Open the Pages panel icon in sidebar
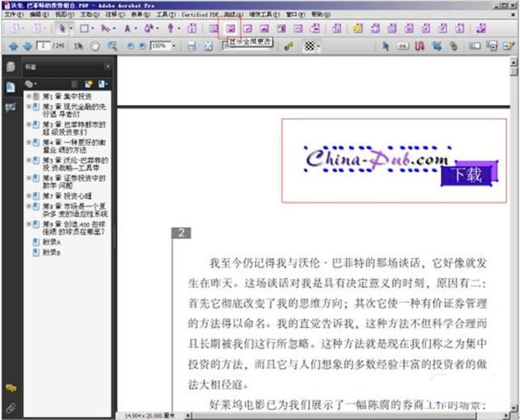Image resolution: width=520 pixels, height=420 pixels. coord(11,66)
